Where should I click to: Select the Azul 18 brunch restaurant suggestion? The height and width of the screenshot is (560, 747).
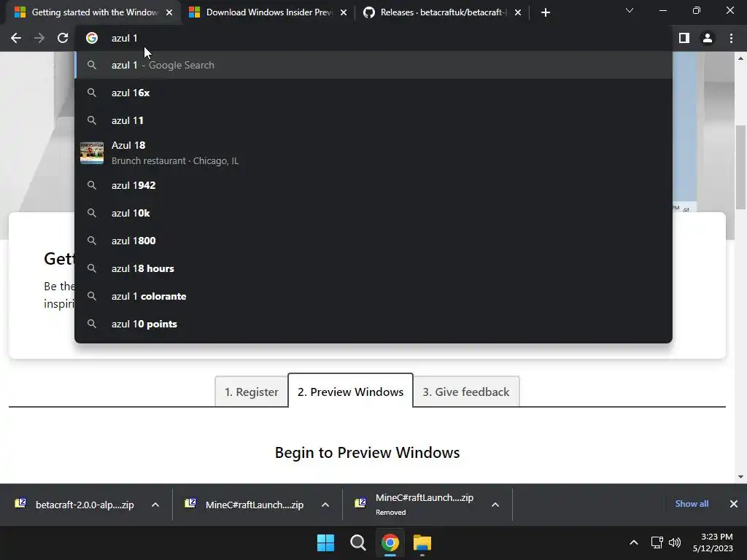pyautogui.click(x=373, y=153)
